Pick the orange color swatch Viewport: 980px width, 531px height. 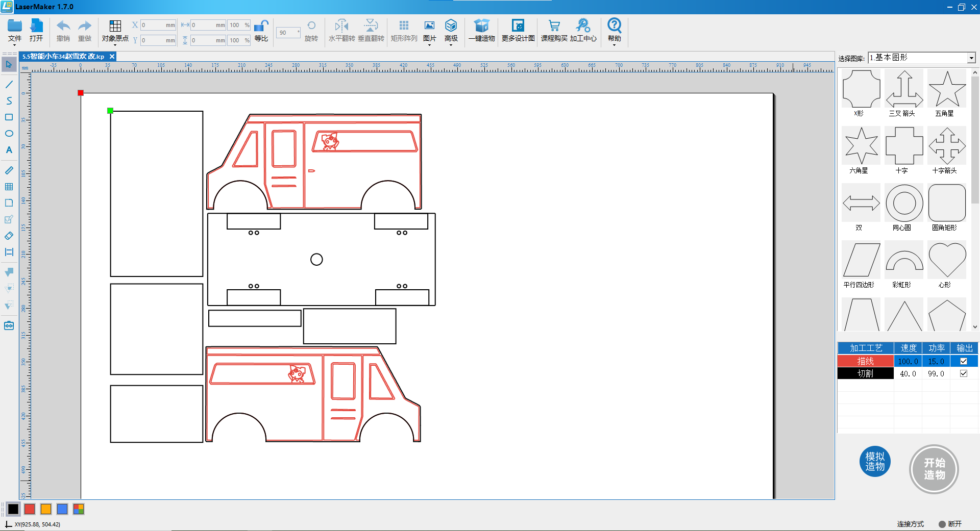tap(46, 509)
